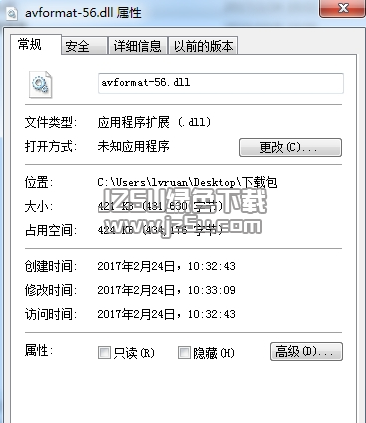Open the 详细信息 tab

137,46
